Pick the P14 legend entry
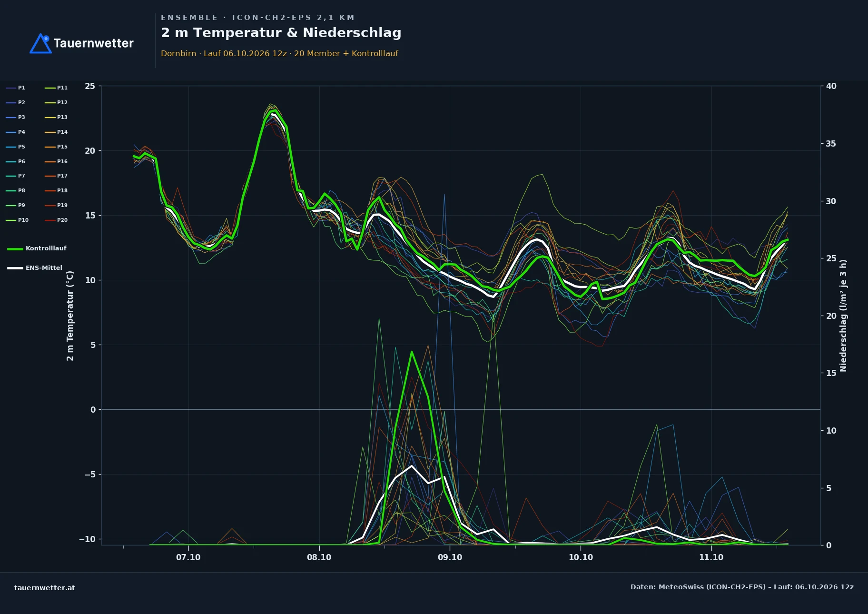This screenshot has width=868, height=614. click(x=56, y=132)
